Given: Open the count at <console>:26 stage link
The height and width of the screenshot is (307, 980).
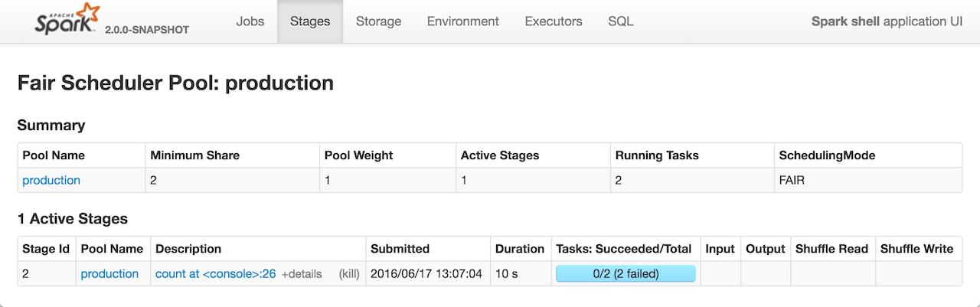Looking at the screenshot, I should tap(215, 274).
